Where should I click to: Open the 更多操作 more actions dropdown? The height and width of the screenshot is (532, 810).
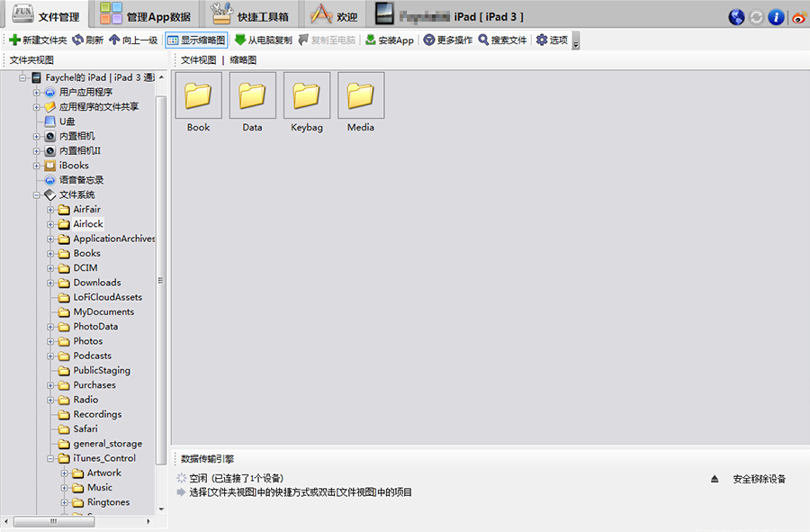pyautogui.click(x=447, y=41)
